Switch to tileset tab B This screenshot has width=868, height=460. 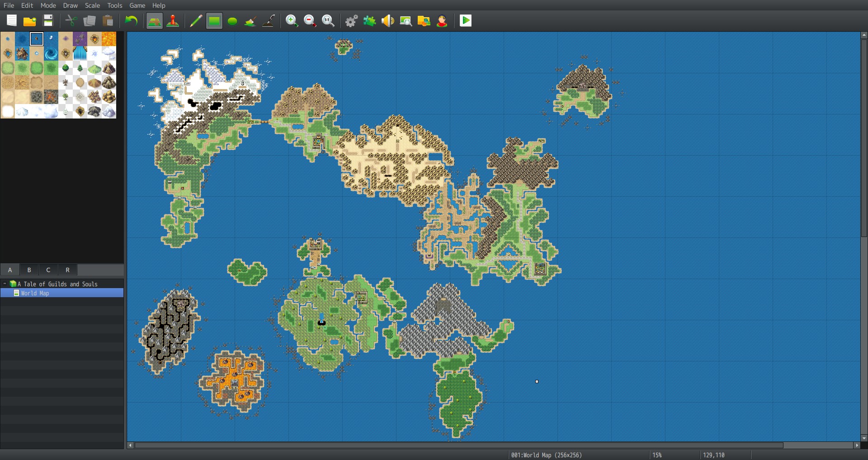pos(29,270)
